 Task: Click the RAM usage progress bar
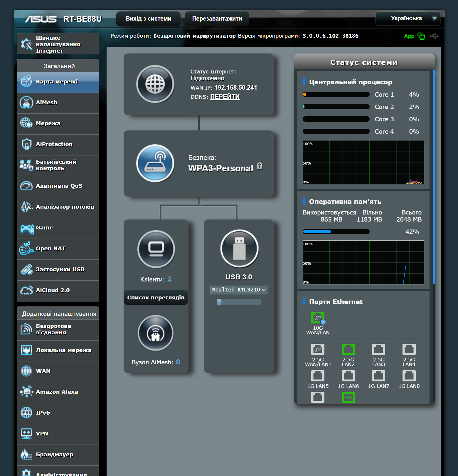tap(336, 232)
